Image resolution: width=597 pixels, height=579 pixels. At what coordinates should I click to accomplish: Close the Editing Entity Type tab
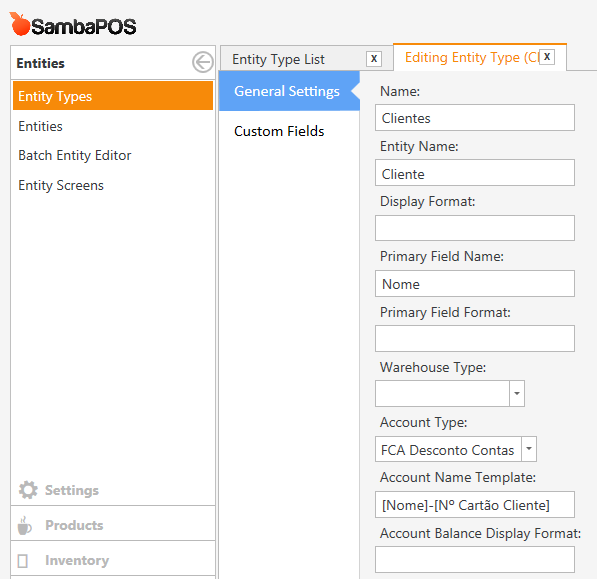point(547,57)
